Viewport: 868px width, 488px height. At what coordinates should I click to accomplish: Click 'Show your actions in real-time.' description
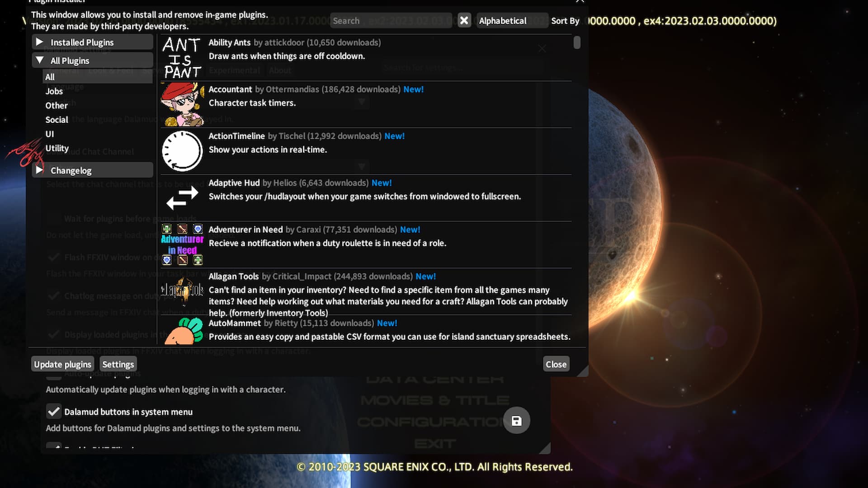(x=268, y=150)
